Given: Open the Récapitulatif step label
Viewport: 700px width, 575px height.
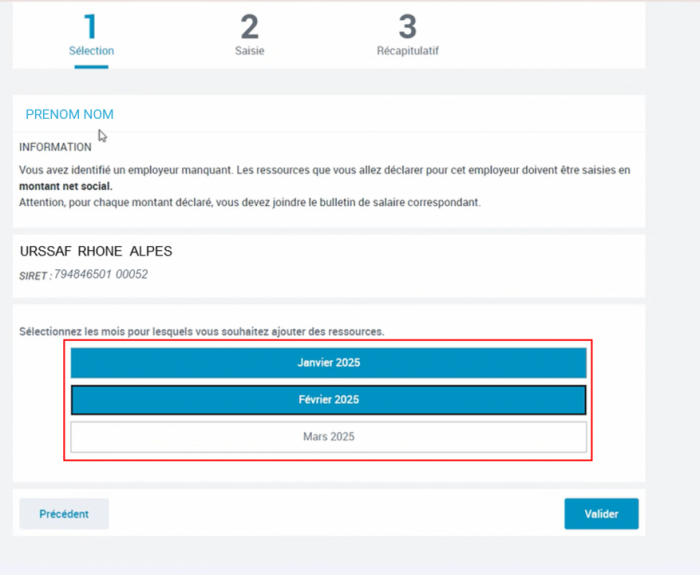Looking at the screenshot, I should pyautogui.click(x=407, y=51).
